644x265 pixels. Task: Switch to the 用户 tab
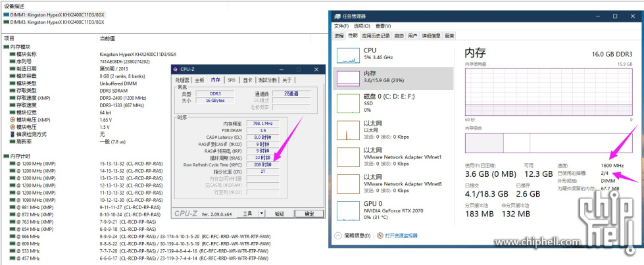click(412, 36)
